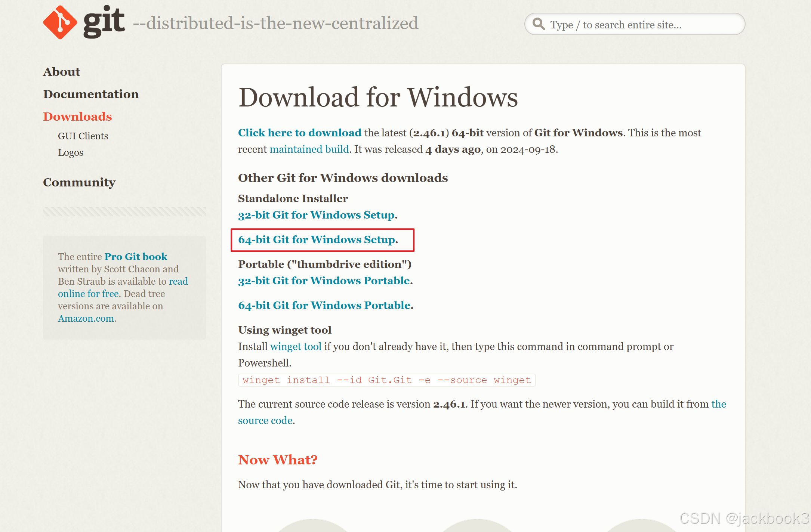811x532 pixels.
Task: Download 32-bit Git for Windows Setup
Action: point(316,215)
